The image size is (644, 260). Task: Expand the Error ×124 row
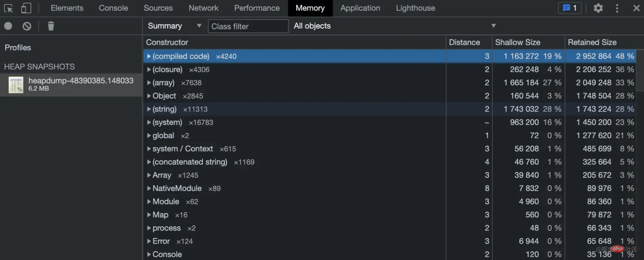(149, 241)
